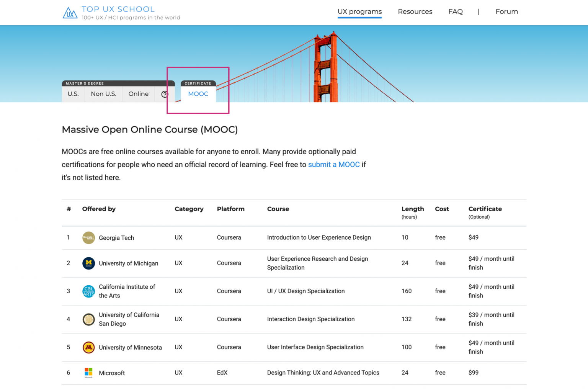
Task: Click the 'Offered by' column header
Action: [x=99, y=209]
